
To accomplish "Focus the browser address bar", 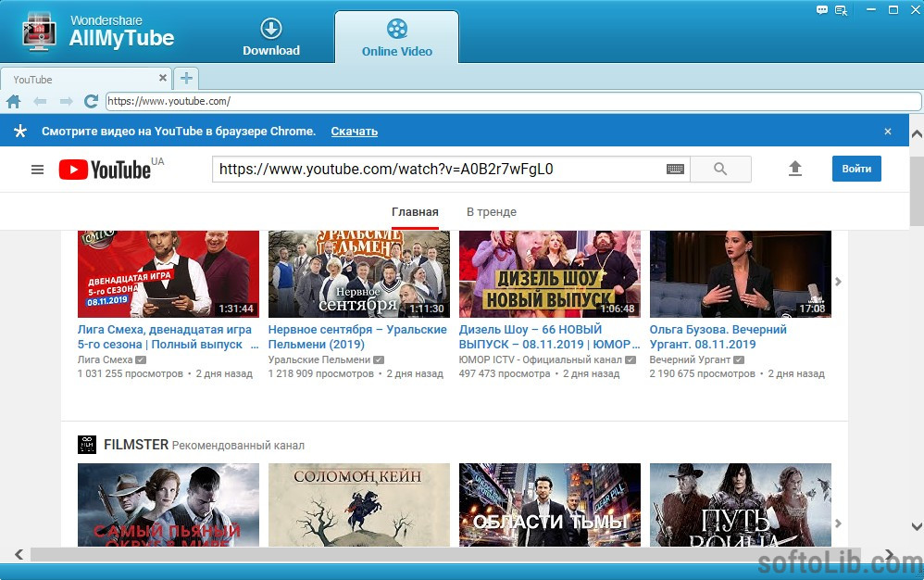I will pyautogui.click(x=513, y=101).
